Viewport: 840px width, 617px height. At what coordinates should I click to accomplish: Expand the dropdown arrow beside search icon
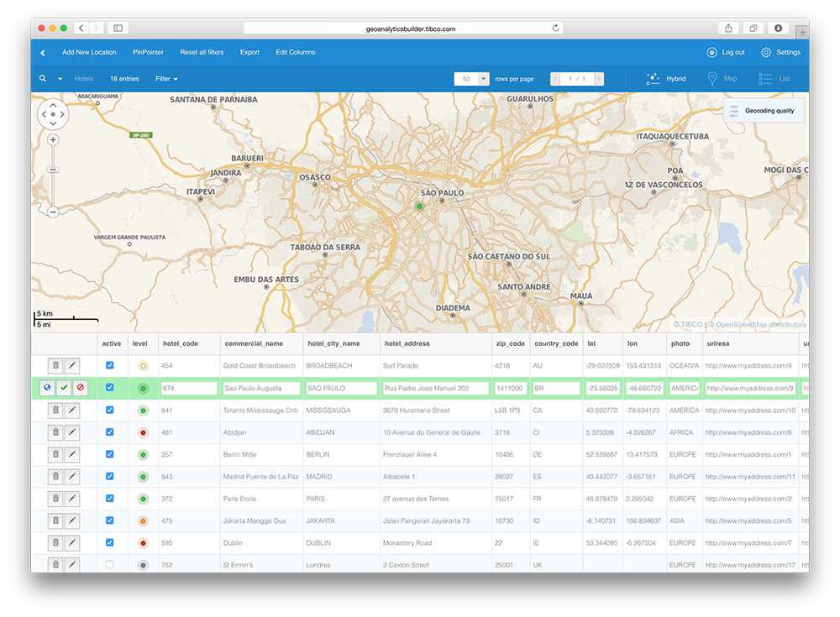click(x=60, y=79)
